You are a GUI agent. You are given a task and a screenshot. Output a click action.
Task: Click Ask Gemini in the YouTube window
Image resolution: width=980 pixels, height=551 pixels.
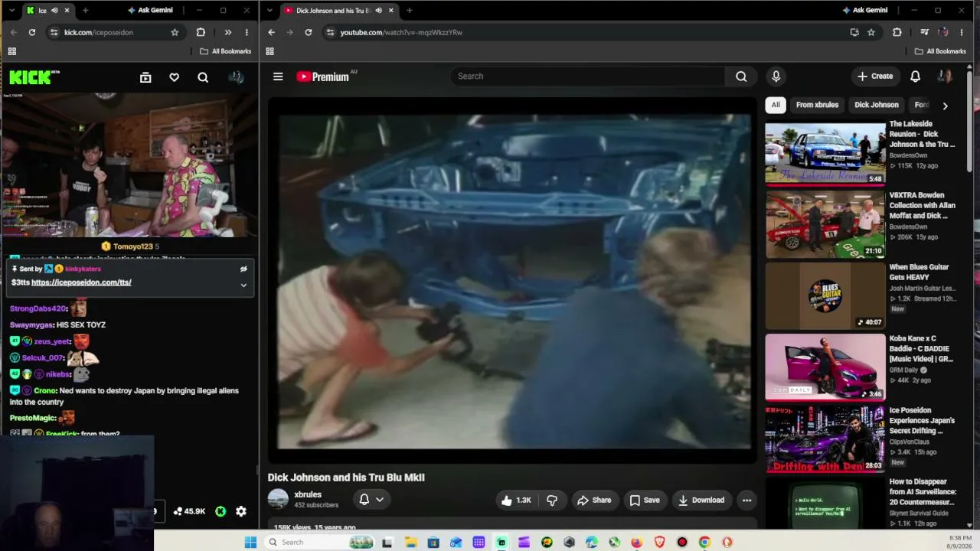pos(865,10)
